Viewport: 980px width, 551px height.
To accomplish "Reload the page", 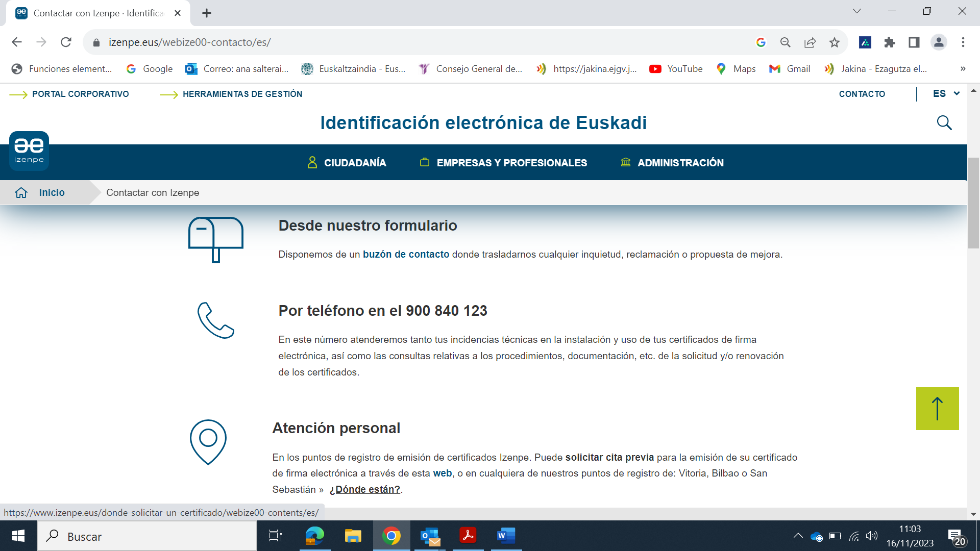I will (x=66, y=42).
